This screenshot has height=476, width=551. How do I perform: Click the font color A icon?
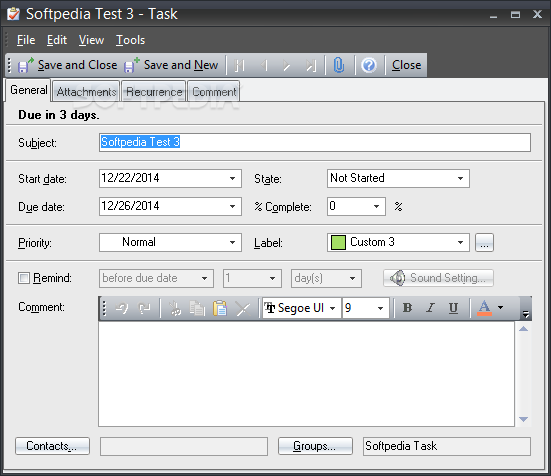point(484,308)
